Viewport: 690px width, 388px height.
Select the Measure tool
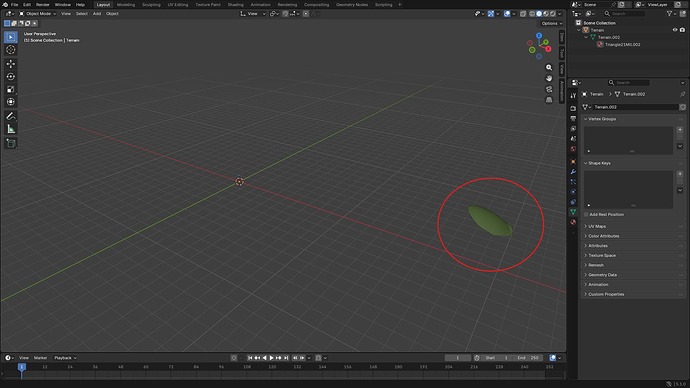(11, 129)
